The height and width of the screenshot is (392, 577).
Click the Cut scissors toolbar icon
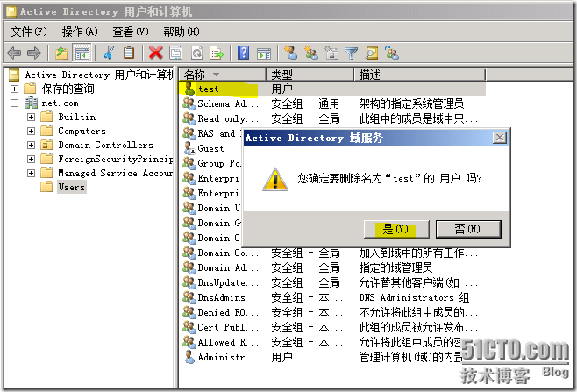109,53
